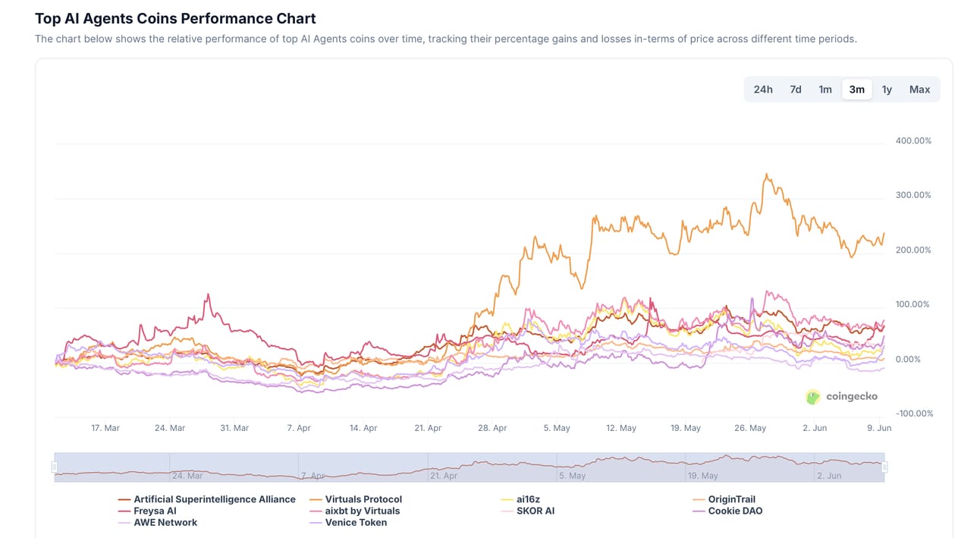Click the 17. Mar x-axis date label
This screenshot has height=538, width=980.
click(x=105, y=428)
